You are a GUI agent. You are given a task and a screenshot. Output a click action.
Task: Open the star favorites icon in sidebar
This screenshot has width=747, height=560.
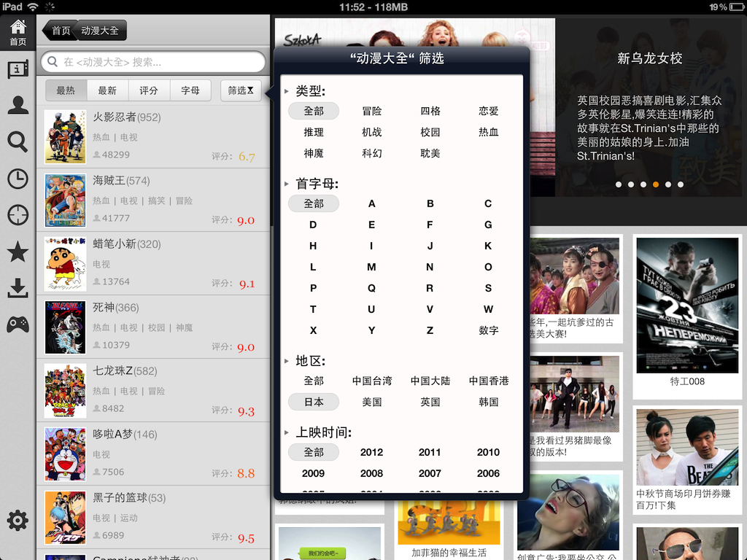click(18, 252)
